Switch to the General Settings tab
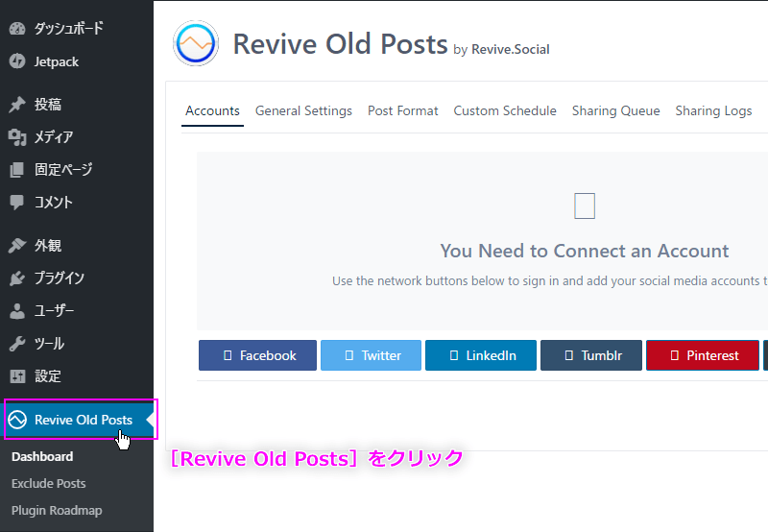The image size is (768, 532). pyautogui.click(x=303, y=110)
